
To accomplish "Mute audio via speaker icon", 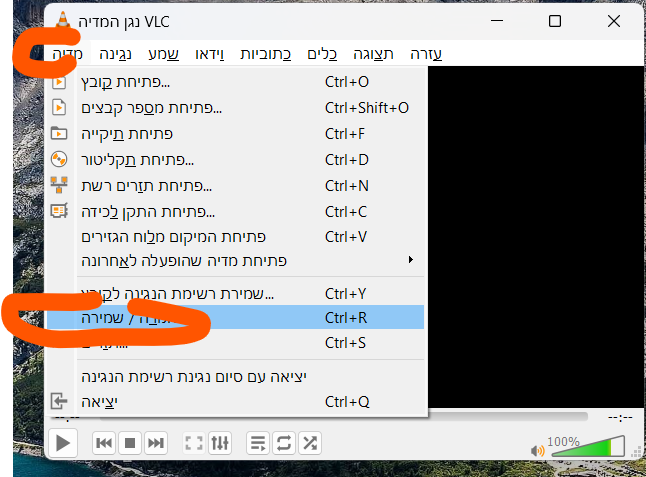I will coord(537,451).
